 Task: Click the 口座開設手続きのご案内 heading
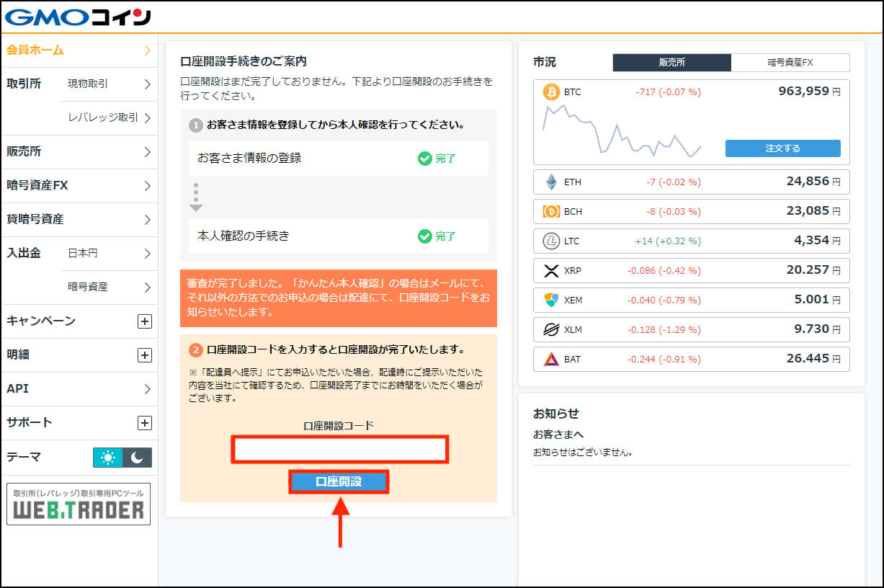[x=244, y=62]
